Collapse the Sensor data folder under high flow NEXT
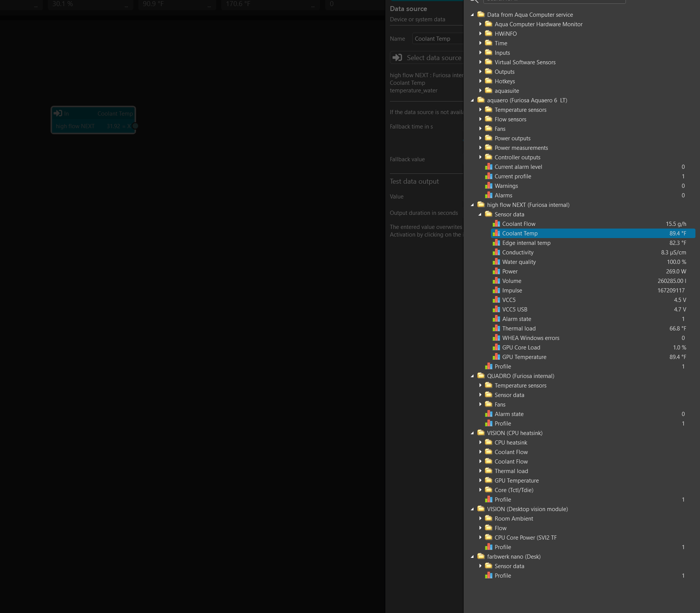 480,214
